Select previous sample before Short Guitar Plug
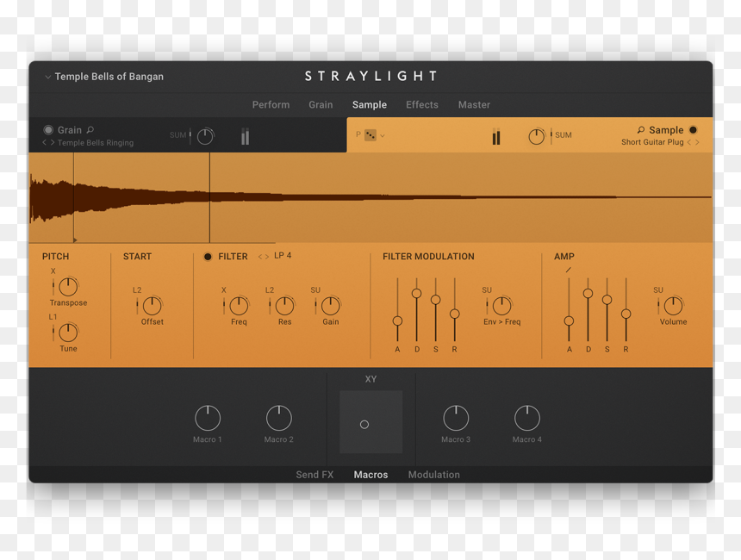Screen dimensions: 741x560 (x=689, y=142)
